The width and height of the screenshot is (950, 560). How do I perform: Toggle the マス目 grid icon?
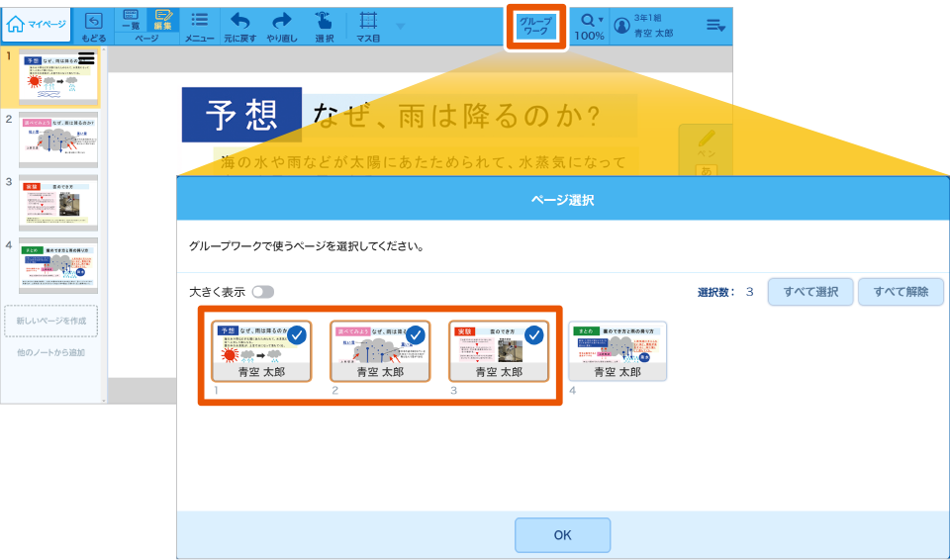[x=368, y=26]
